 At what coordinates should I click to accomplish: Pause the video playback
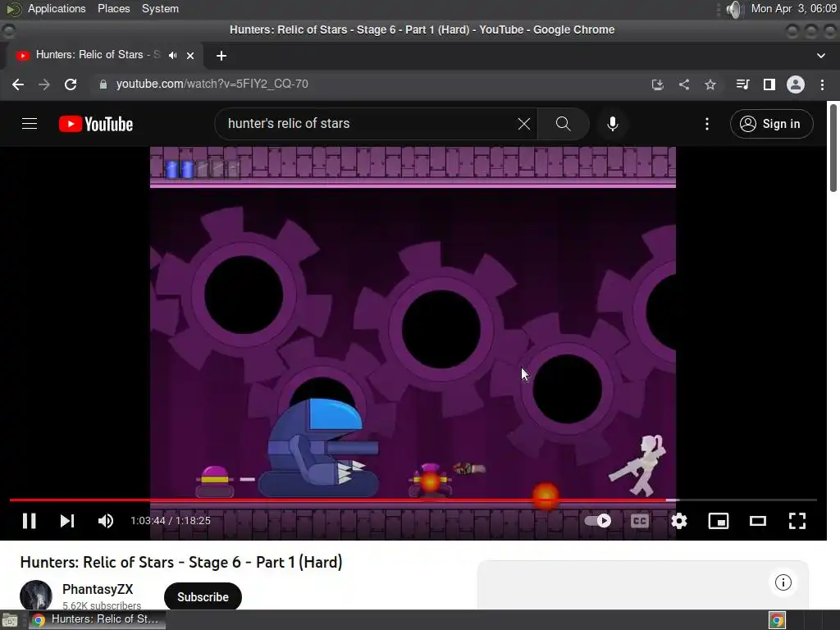point(30,521)
